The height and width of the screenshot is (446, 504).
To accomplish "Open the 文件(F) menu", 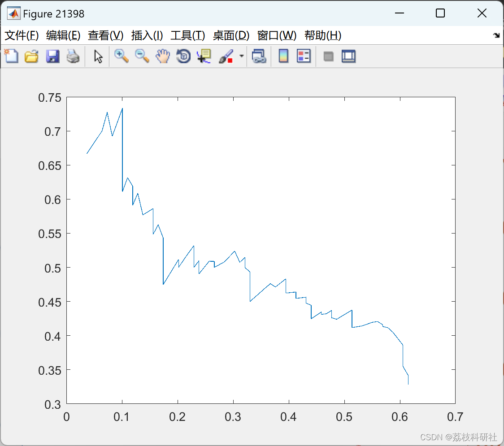I will click(22, 35).
